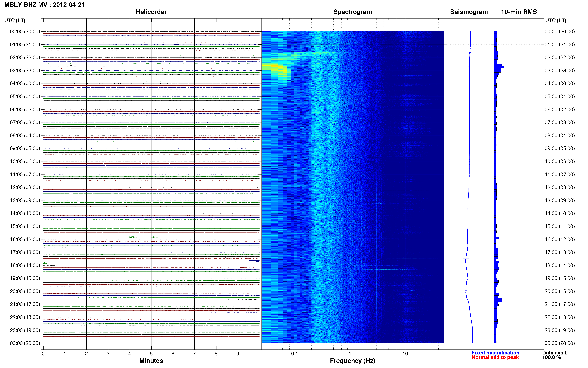Viewport: 588px width, 368px height.
Task: Click RMS-side time label '14:00 (10:00)'
Action: pyautogui.click(x=560, y=213)
